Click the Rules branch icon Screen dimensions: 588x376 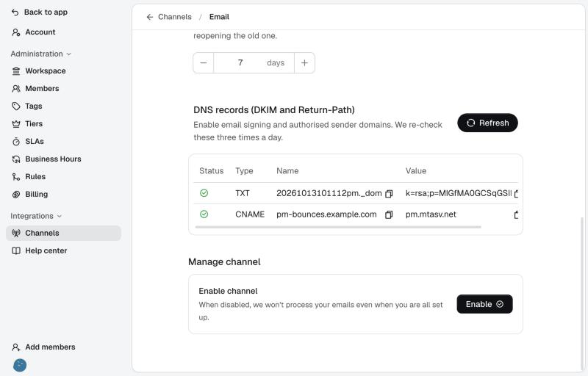click(x=16, y=176)
